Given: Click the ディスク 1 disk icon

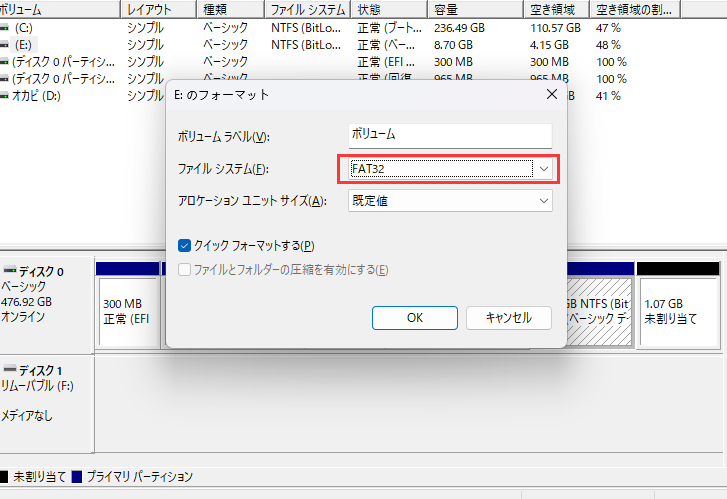Looking at the screenshot, I should (10, 369).
